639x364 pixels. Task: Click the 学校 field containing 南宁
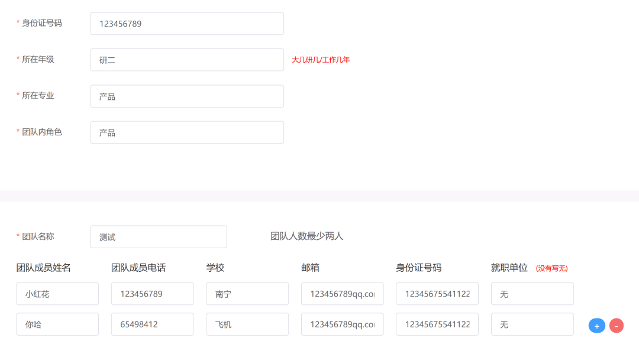click(x=247, y=294)
